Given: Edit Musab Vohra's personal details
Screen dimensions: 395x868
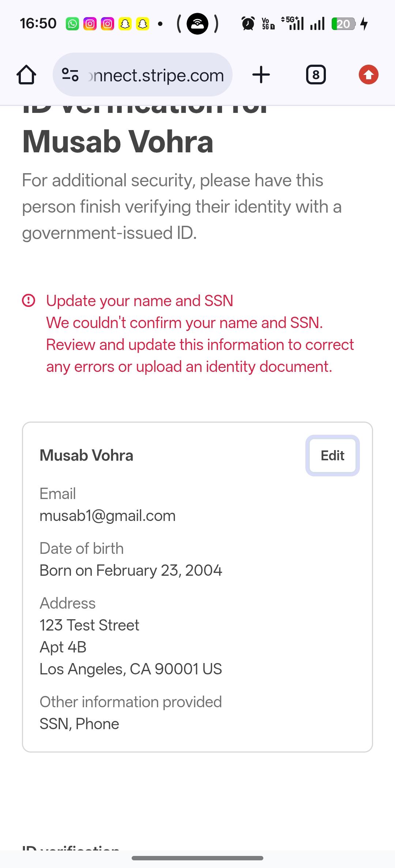Looking at the screenshot, I should [332, 456].
